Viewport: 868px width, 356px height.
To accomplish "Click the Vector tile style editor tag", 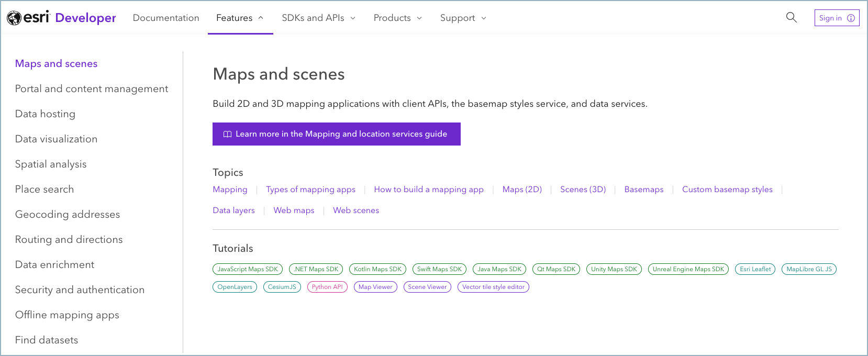I will coord(493,287).
